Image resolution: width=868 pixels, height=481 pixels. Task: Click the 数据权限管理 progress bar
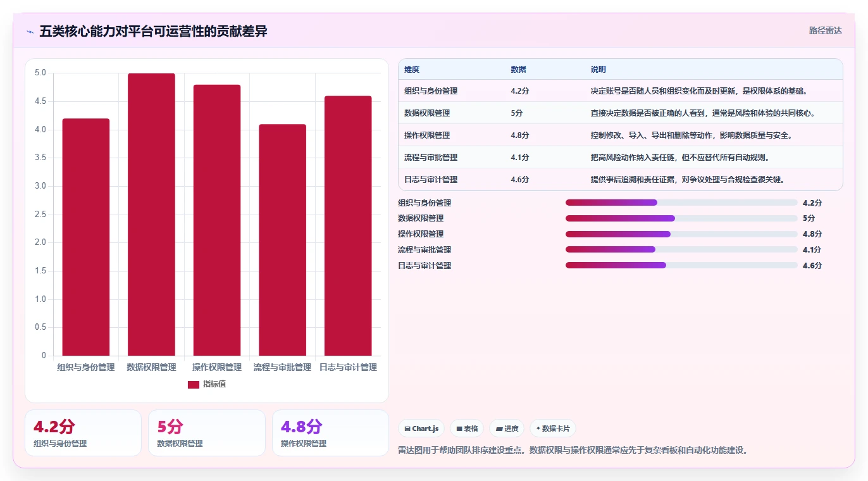tap(681, 218)
